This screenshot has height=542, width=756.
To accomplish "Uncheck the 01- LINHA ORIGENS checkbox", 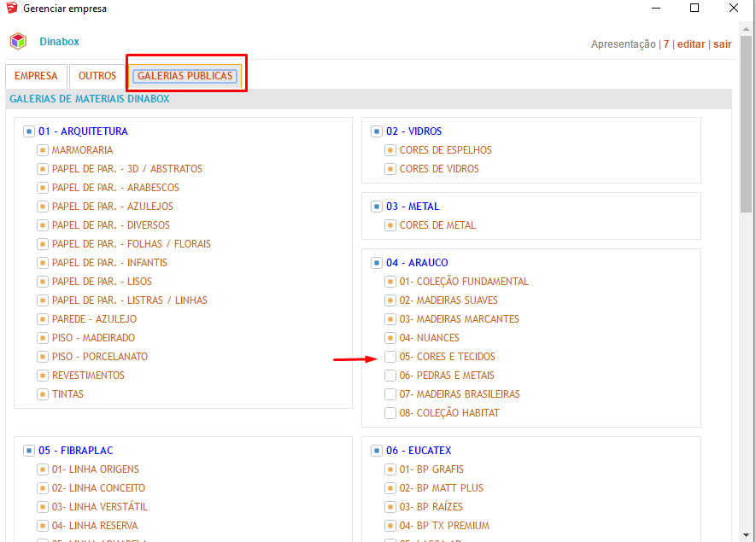I will [x=43, y=469].
